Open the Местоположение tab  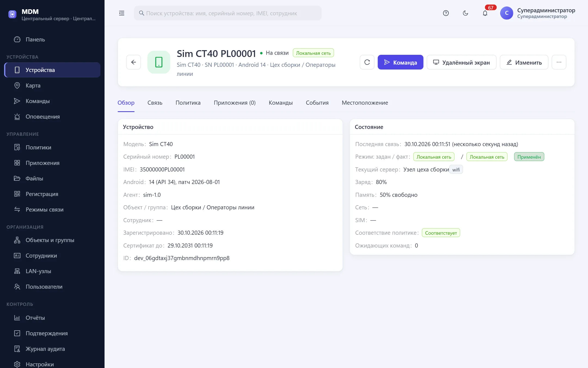pos(365,103)
